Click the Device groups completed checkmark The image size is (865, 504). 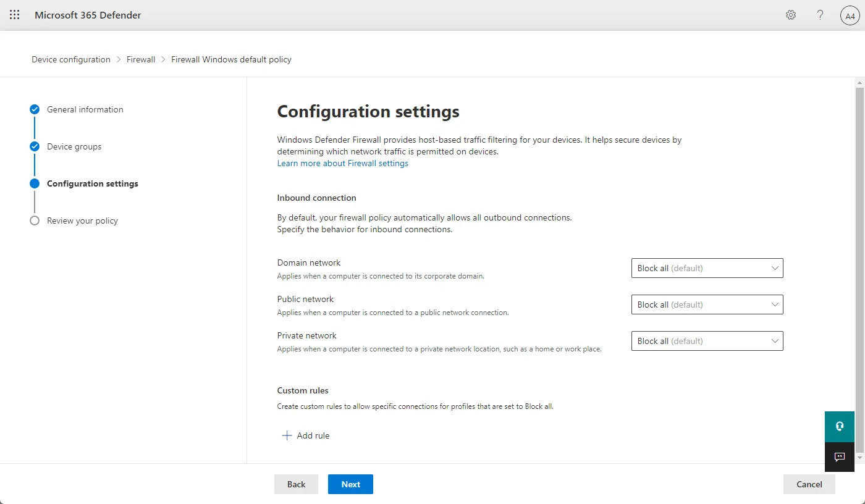pyautogui.click(x=35, y=146)
